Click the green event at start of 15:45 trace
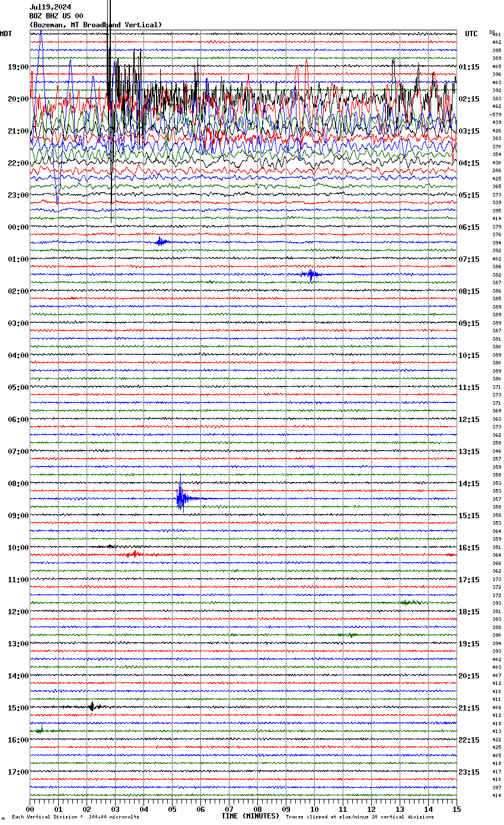Viewport: 504px width, 825px height. point(39,731)
